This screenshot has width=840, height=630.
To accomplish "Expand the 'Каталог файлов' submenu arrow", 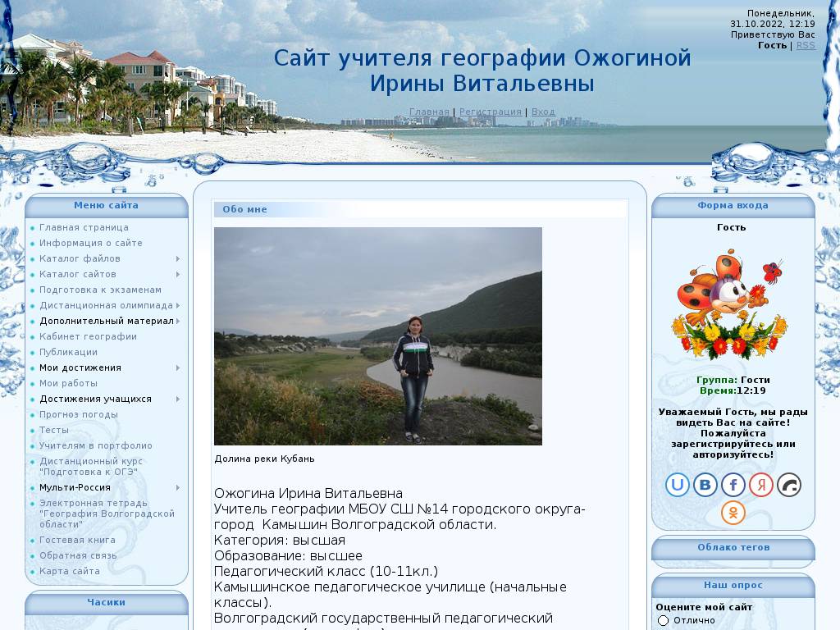I will pyautogui.click(x=178, y=259).
